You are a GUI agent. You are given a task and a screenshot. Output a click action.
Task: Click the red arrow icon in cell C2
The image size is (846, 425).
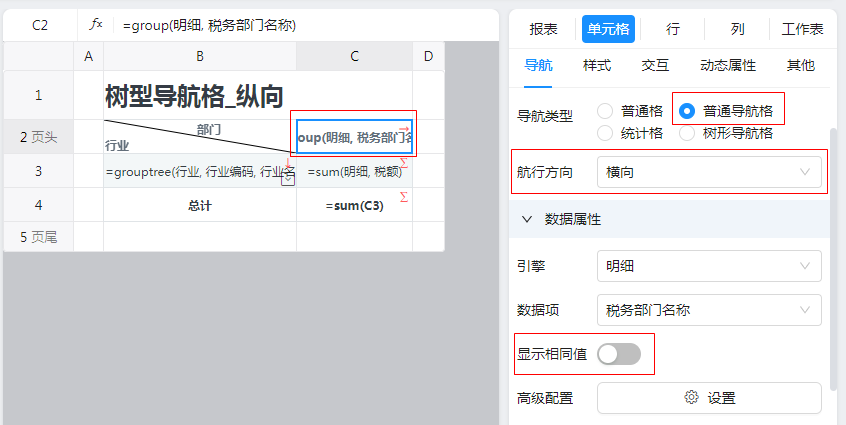(x=404, y=128)
